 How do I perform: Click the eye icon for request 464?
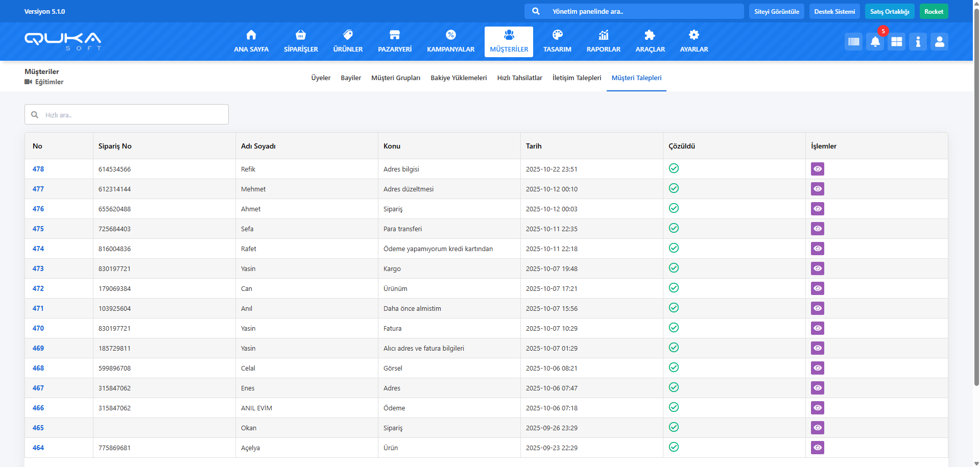[817, 448]
